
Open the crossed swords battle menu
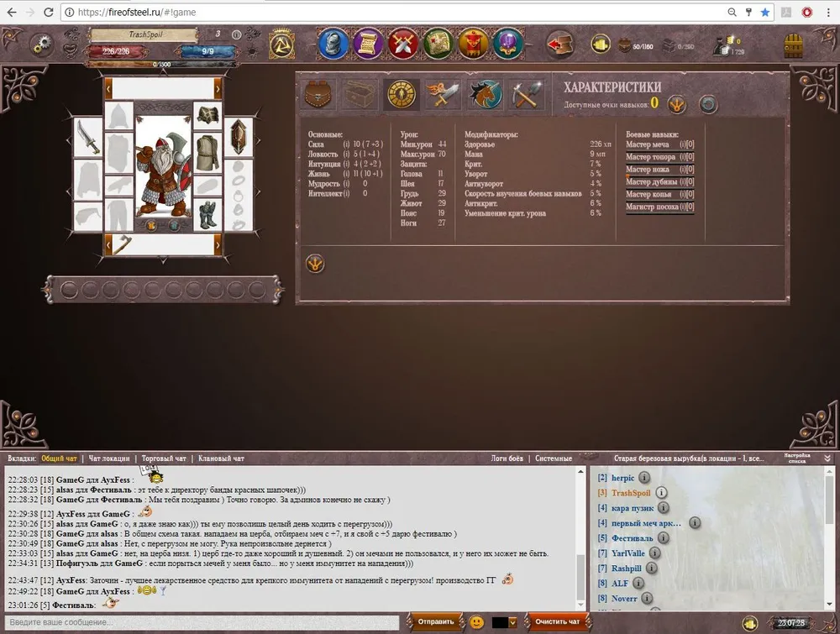point(403,44)
